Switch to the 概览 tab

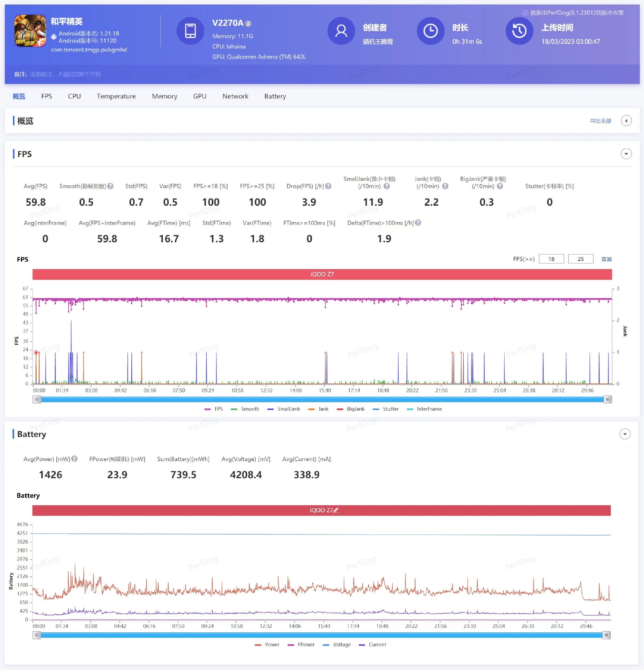click(x=19, y=96)
